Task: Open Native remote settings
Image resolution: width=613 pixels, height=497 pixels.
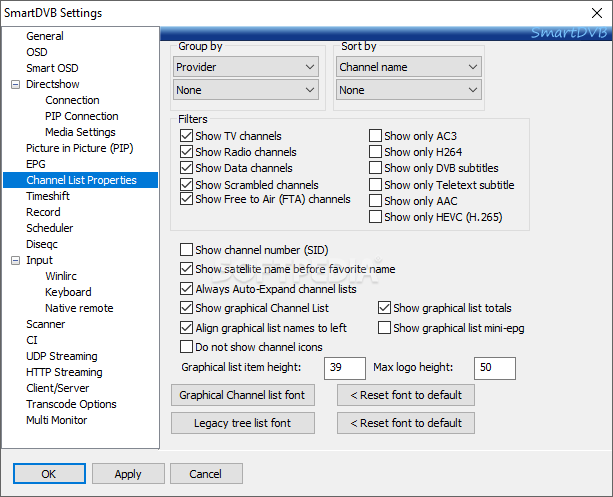Action: [79, 308]
